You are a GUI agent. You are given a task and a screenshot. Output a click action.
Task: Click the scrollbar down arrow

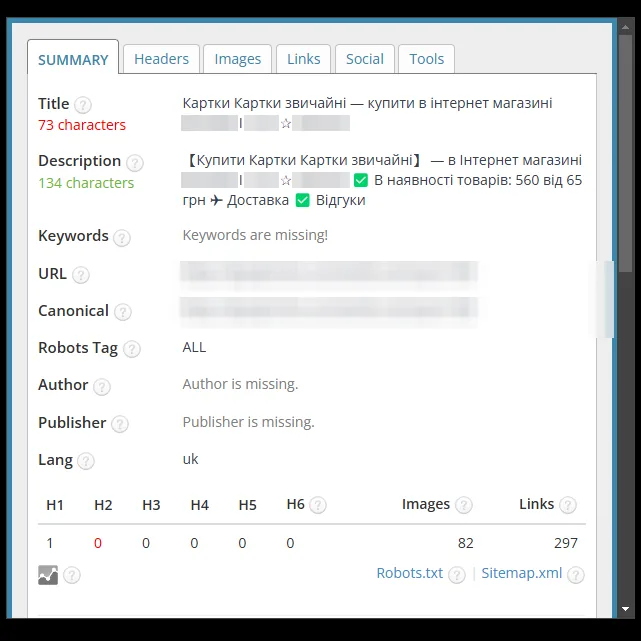(625, 609)
